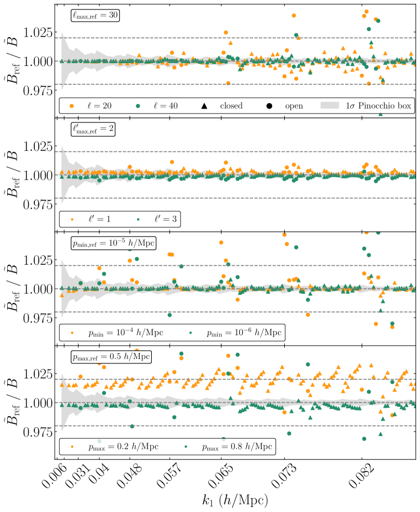Click the 'closed' legend label
420x512 pixels.
click(x=231, y=106)
